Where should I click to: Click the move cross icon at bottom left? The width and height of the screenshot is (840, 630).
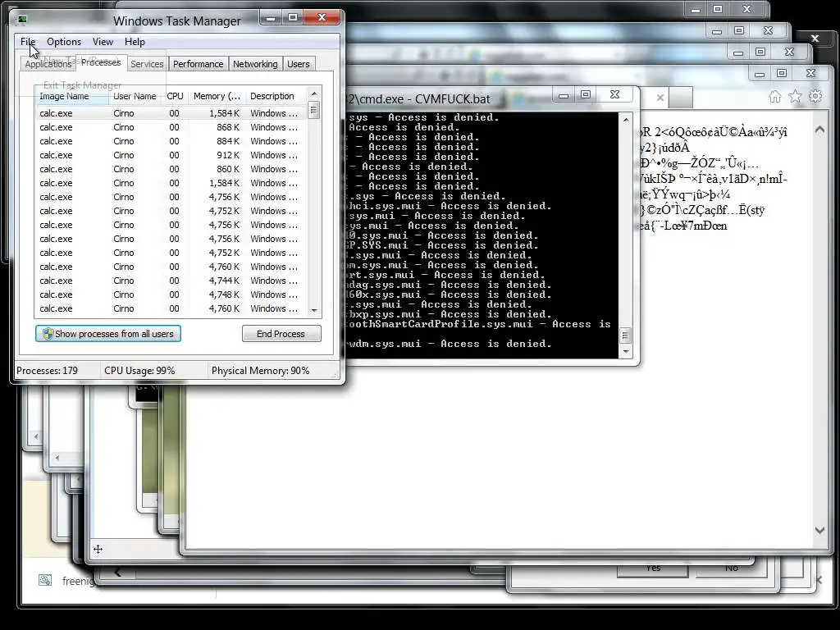pyautogui.click(x=98, y=549)
